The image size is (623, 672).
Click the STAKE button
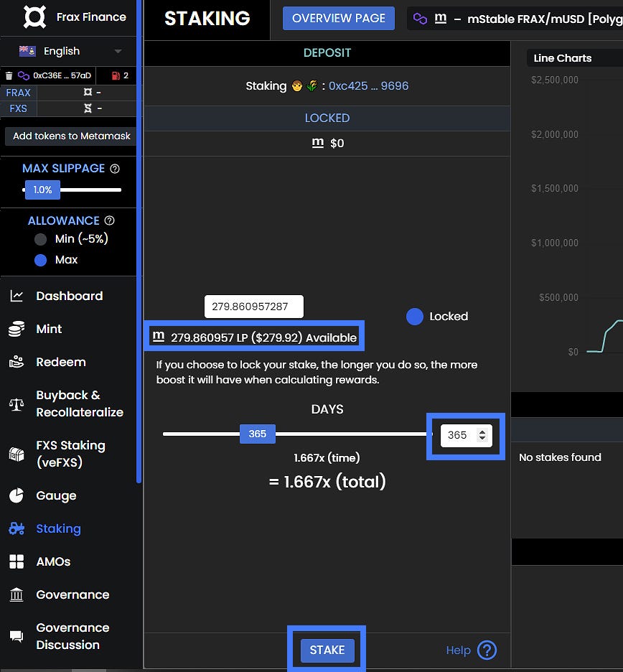click(x=327, y=650)
